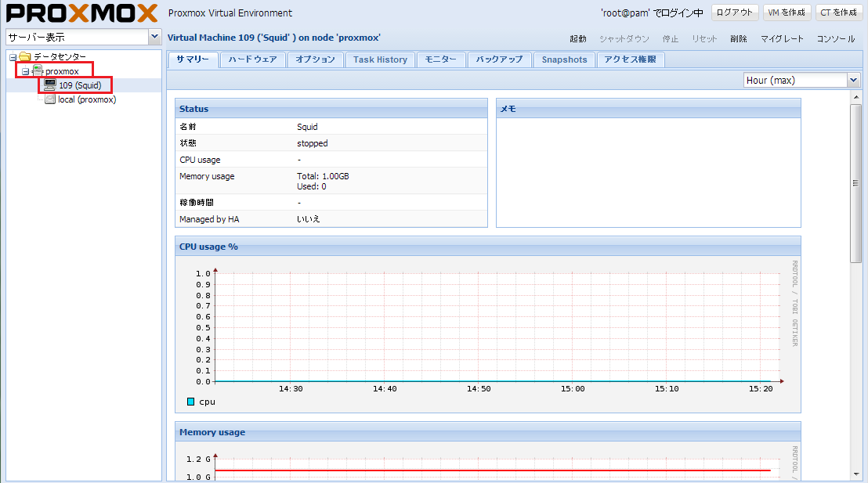This screenshot has width=868, height=483.
Task: Open the Snapshots tab
Action: (x=564, y=59)
